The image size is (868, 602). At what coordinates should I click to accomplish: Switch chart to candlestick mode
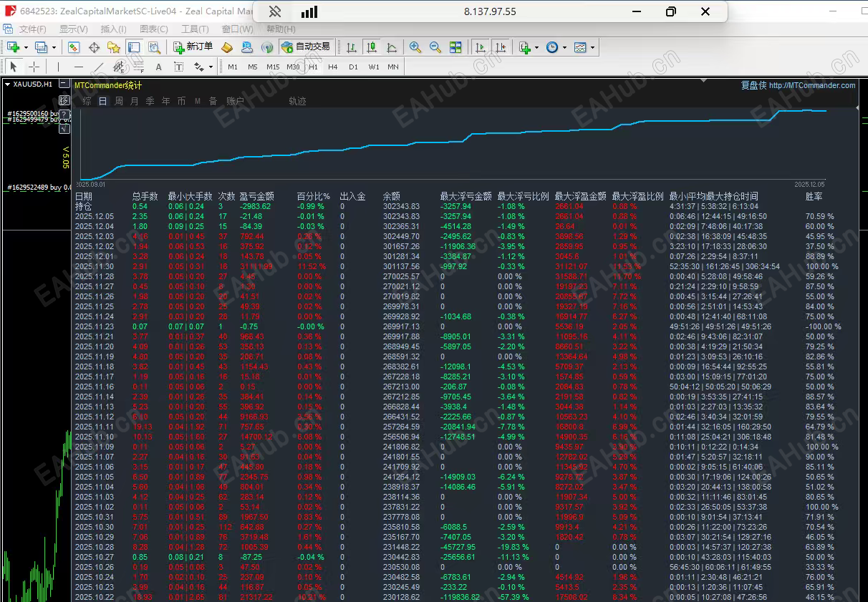point(371,47)
